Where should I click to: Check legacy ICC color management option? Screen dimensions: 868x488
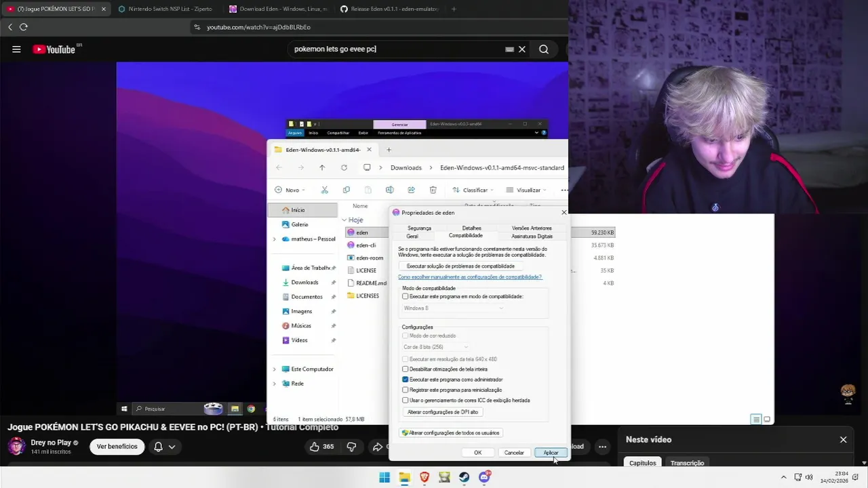click(x=406, y=400)
